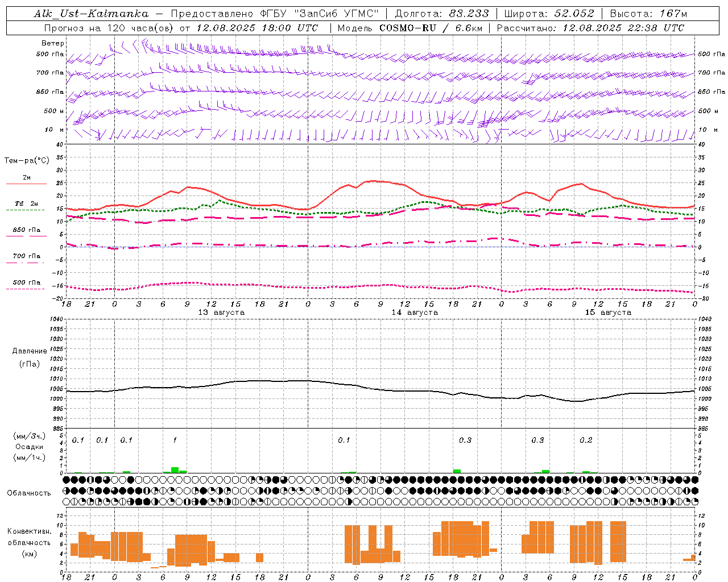Click the 'Долгота: 83.233' header value

coord(441,14)
